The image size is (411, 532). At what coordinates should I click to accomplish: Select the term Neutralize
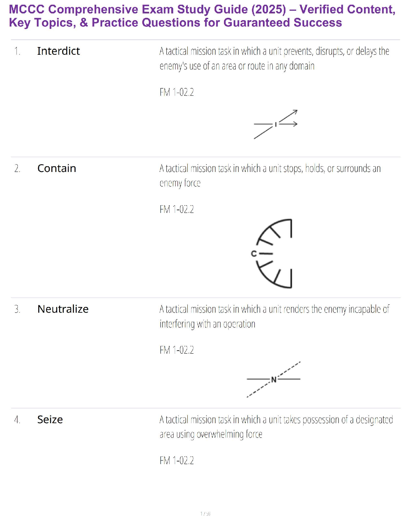63,309
